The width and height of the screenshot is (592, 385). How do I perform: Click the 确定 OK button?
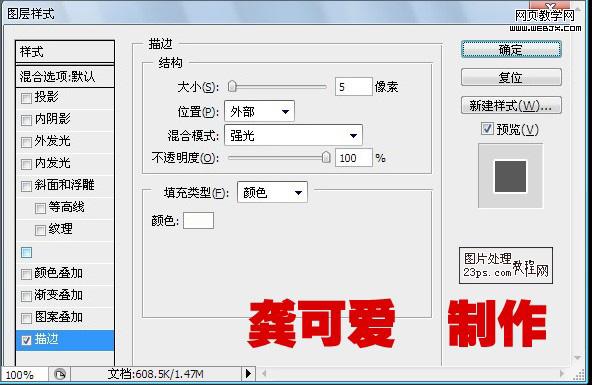pos(511,49)
